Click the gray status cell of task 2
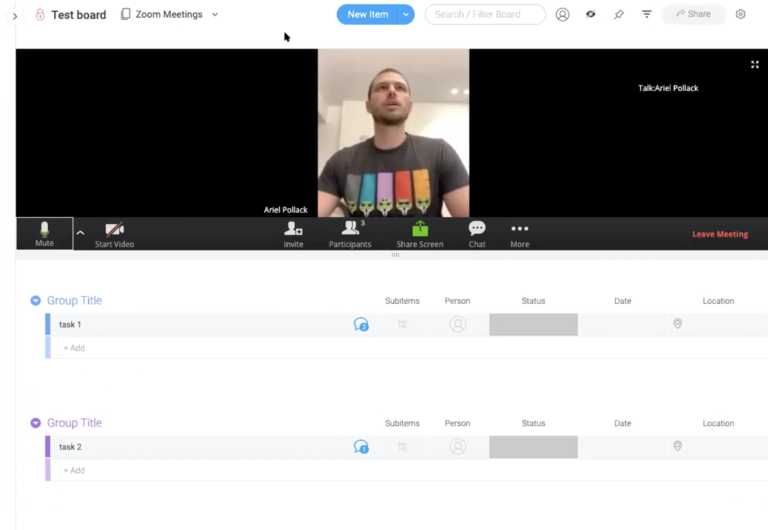The width and height of the screenshot is (768, 530). click(533, 447)
